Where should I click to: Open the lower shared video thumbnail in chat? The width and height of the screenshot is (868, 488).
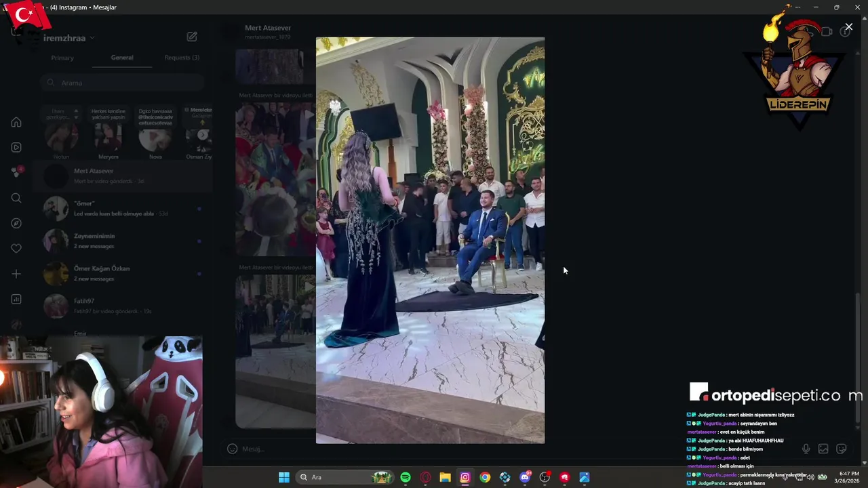click(275, 351)
